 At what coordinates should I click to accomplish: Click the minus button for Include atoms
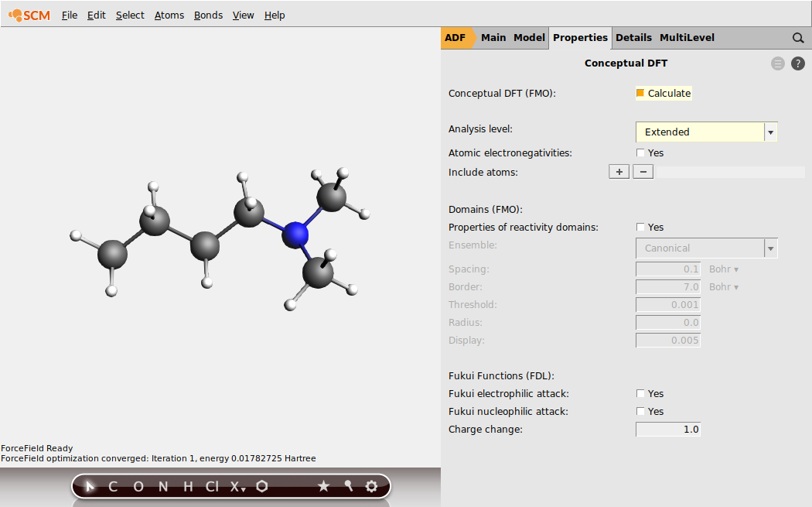point(643,172)
